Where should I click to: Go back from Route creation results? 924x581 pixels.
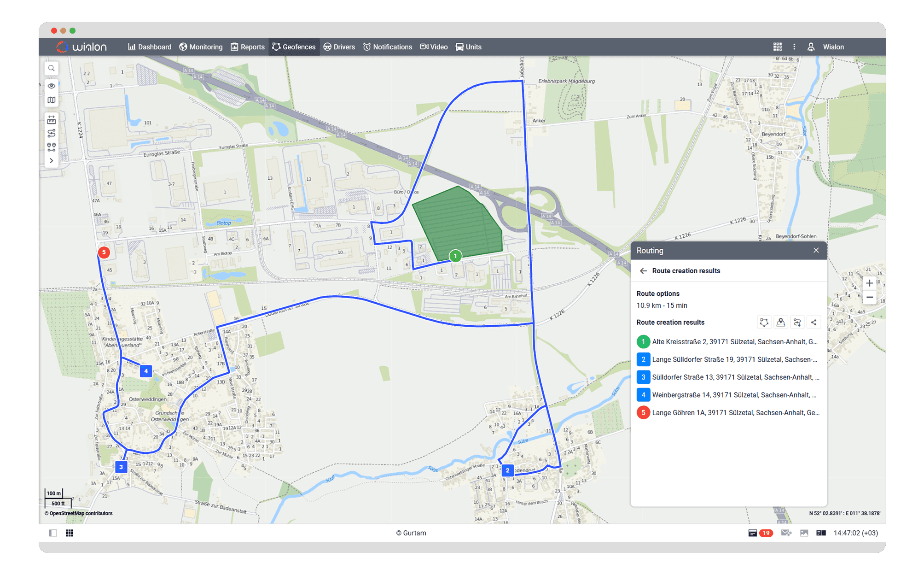tap(643, 271)
